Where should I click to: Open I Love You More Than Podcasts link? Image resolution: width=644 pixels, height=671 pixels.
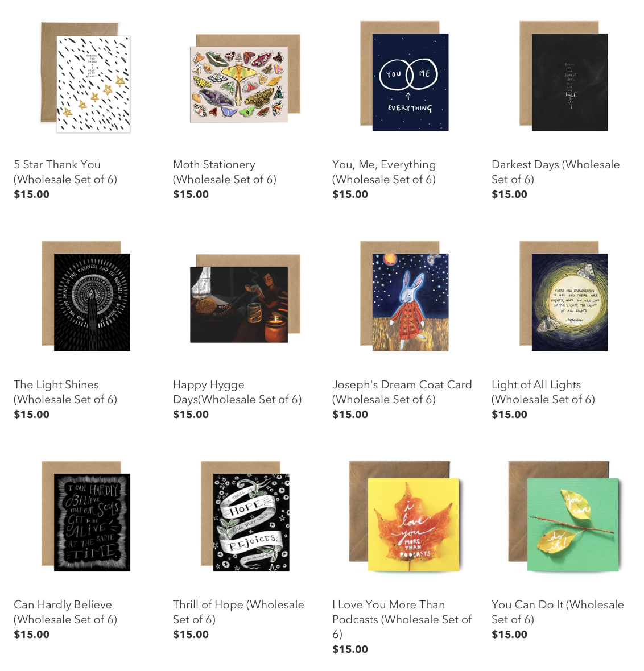point(402,619)
